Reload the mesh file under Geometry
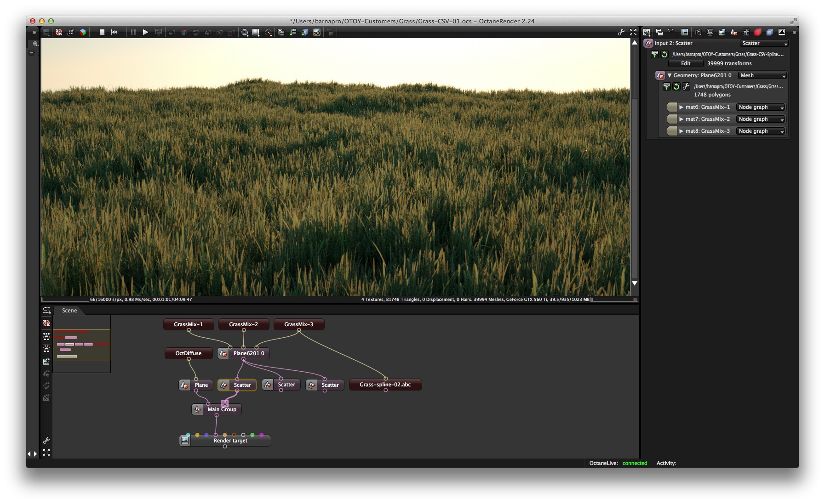The width and height of the screenshot is (825, 504). pyautogui.click(x=676, y=86)
